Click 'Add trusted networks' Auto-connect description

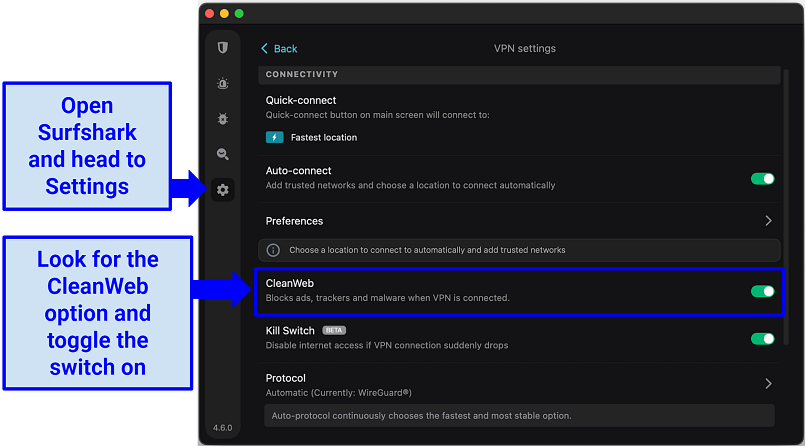click(x=410, y=185)
